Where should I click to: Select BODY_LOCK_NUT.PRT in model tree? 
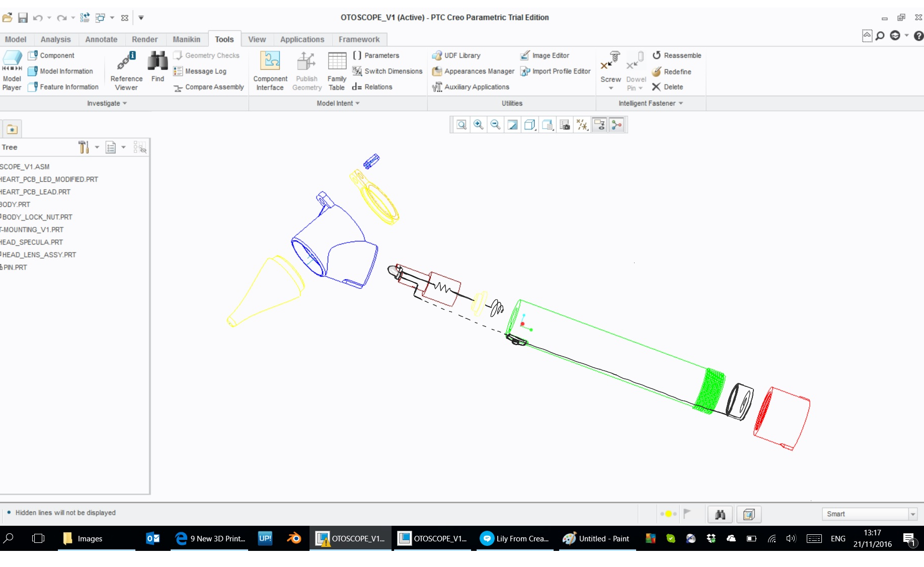(37, 217)
